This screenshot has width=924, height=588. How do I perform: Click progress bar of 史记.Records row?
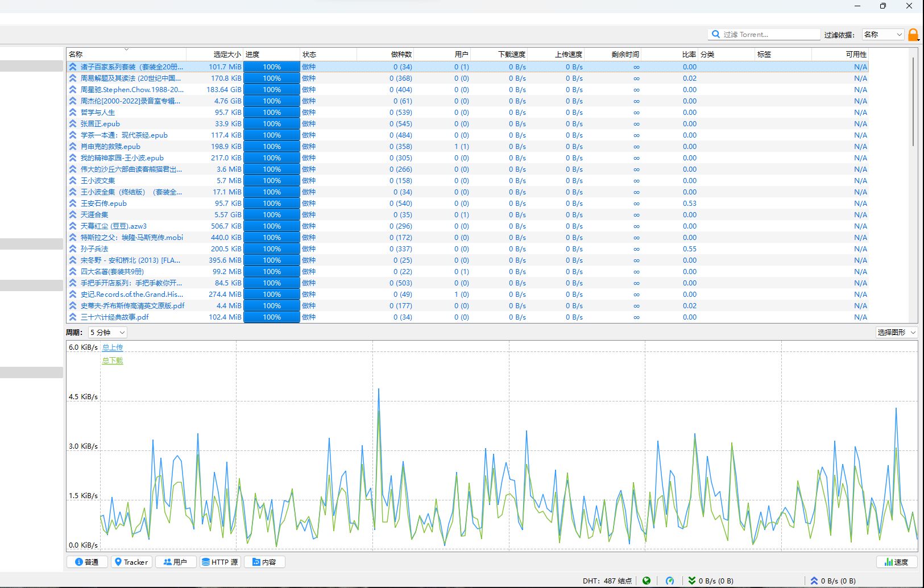coord(272,294)
